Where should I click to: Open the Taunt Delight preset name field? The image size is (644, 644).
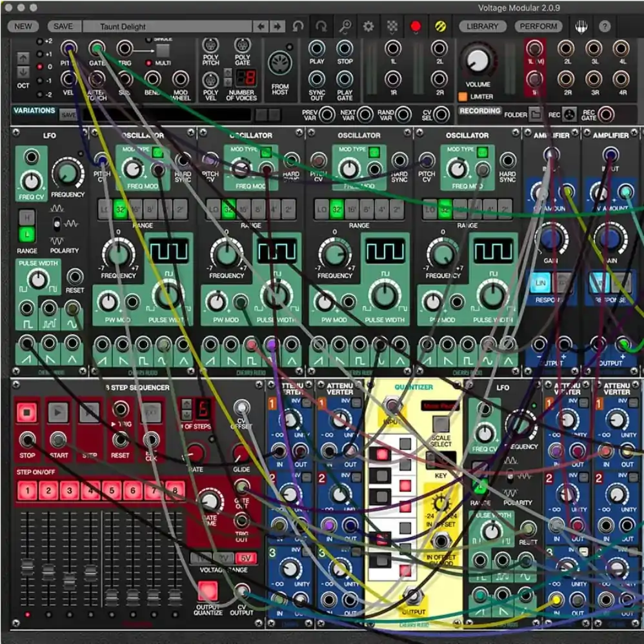coord(168,26)
